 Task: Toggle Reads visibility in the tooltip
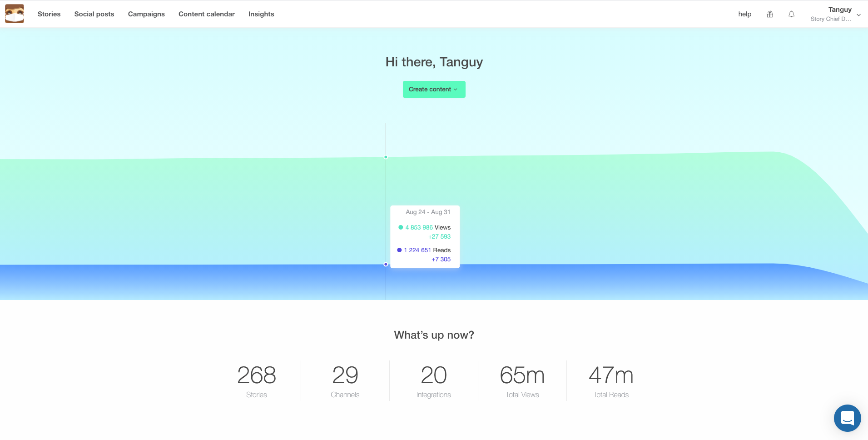tap(424, 250)
